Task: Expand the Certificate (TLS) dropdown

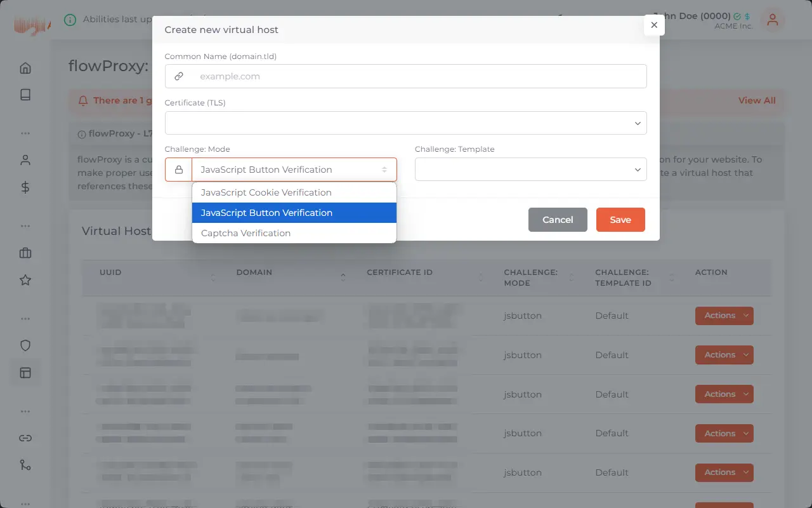Action: 405,123
